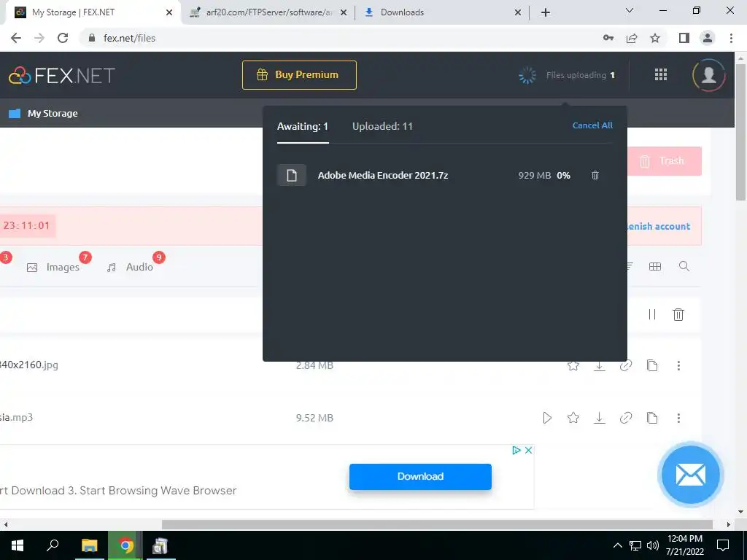Viewport: 747px width, 560px height.
Task: Switch to the Downloads tab
Action: 442,12
